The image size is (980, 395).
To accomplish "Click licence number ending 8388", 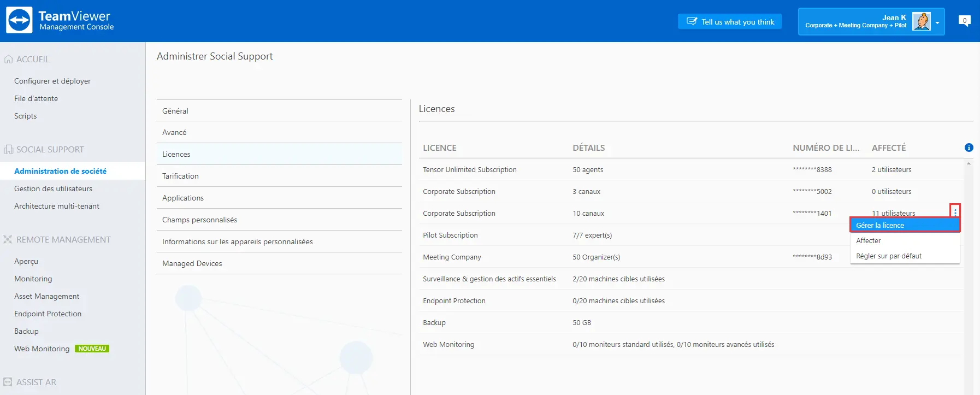I will [812, 169].
